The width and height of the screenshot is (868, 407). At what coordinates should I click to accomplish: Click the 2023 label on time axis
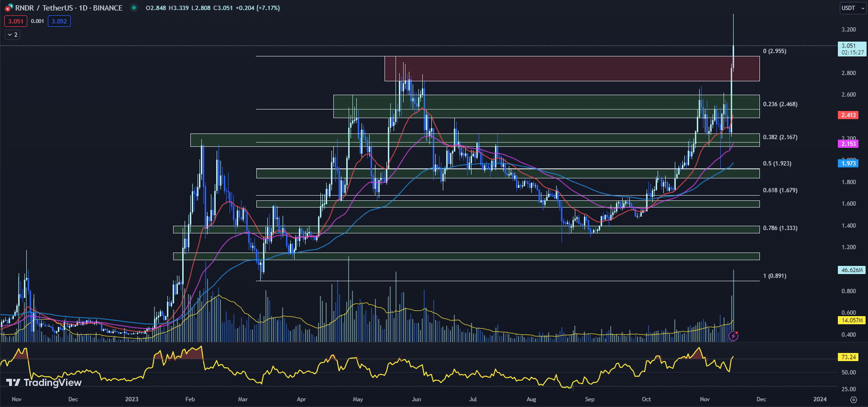(132, 399)
